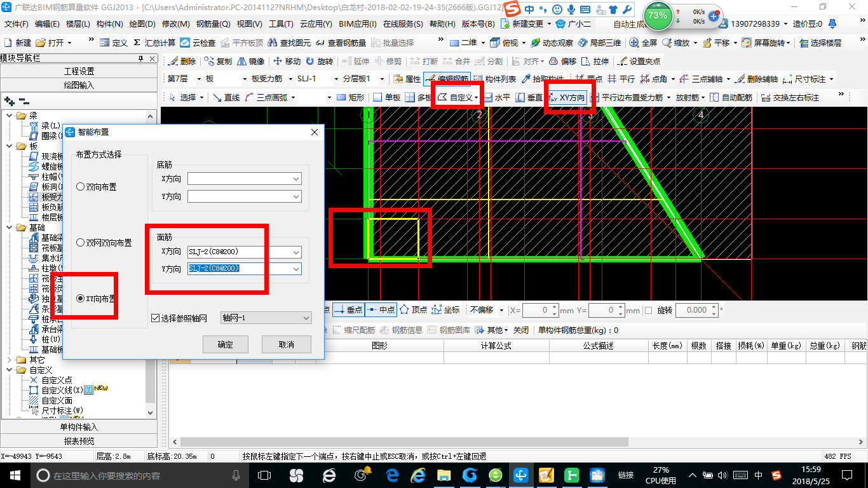Viewport: 868px width, 488px height.
Task: Select the 拉伸 stretch tool
Action: (x=595, y=62)
